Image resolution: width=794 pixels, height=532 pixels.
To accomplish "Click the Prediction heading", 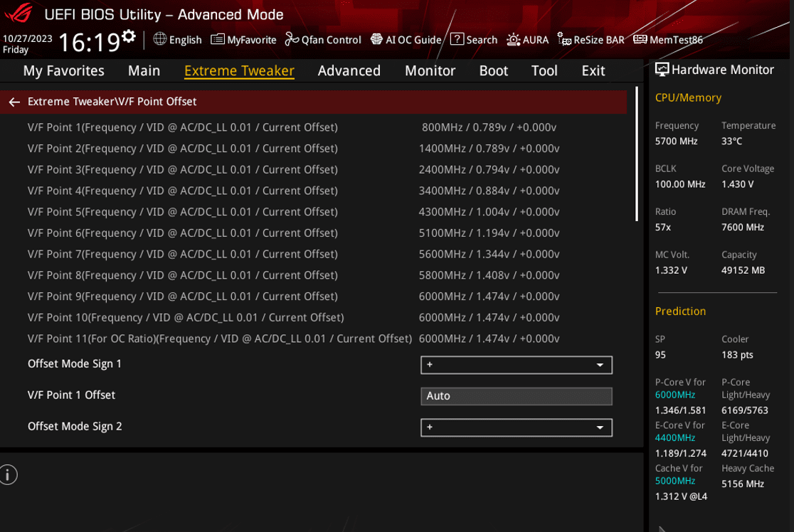I will [x=680, y=312].
